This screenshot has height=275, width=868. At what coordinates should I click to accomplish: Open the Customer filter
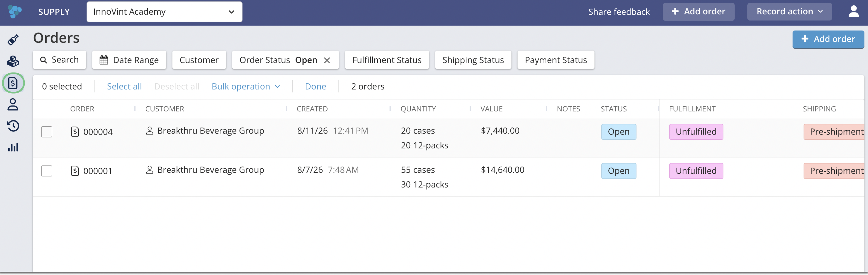tap(199, 60)
